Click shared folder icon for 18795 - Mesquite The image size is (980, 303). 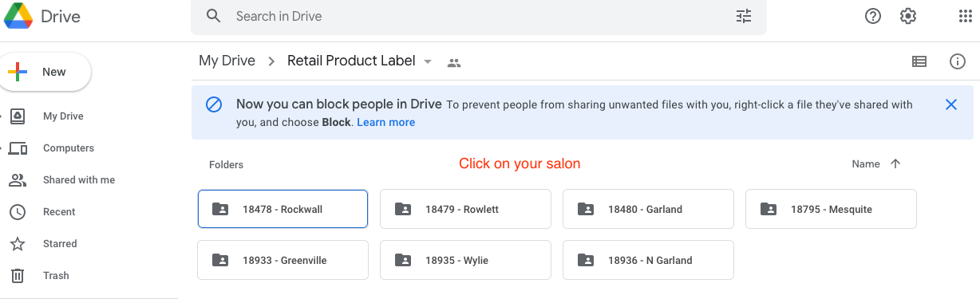[x=769, y=209]
